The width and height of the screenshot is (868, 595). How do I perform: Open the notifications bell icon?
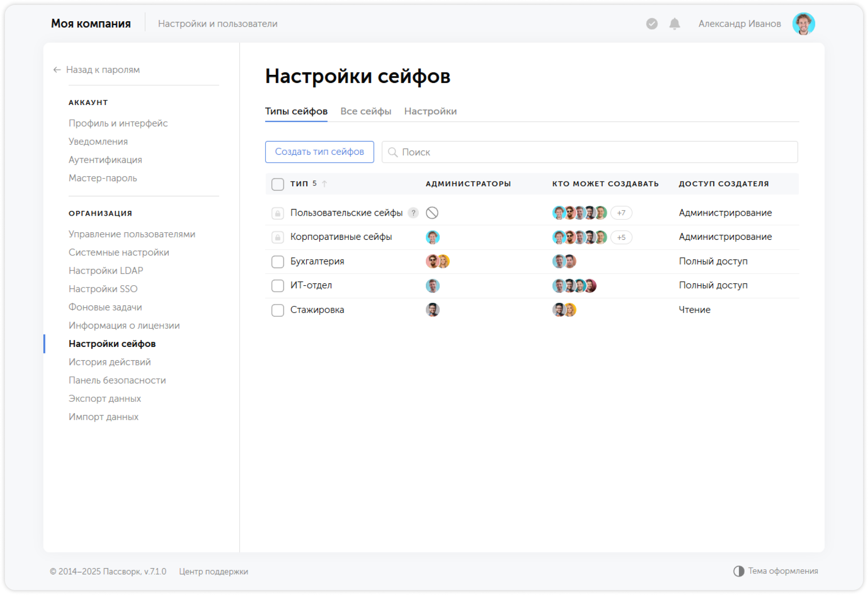[674, 24]
